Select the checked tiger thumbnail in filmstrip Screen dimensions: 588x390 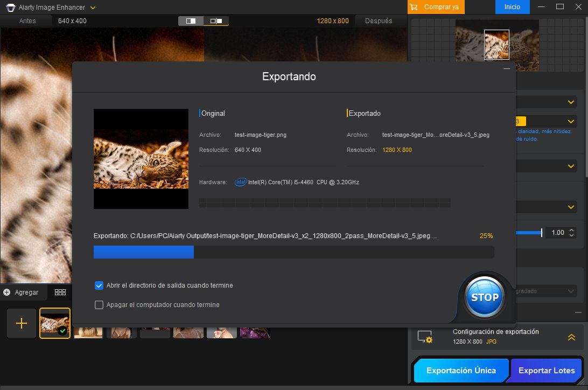pos(55,323)
